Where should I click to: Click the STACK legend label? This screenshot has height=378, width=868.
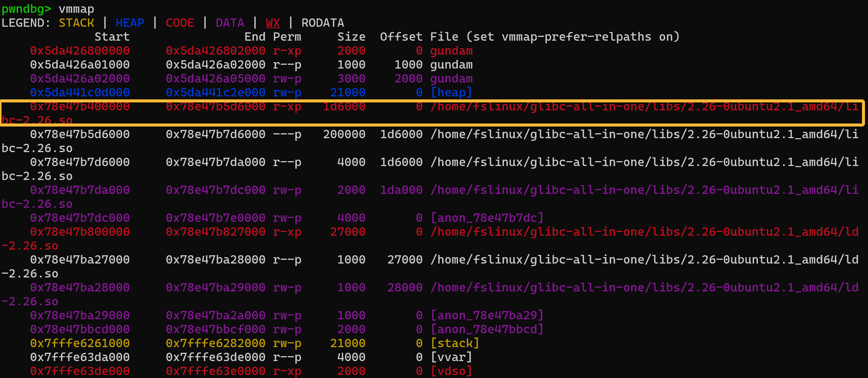point(76,23)
